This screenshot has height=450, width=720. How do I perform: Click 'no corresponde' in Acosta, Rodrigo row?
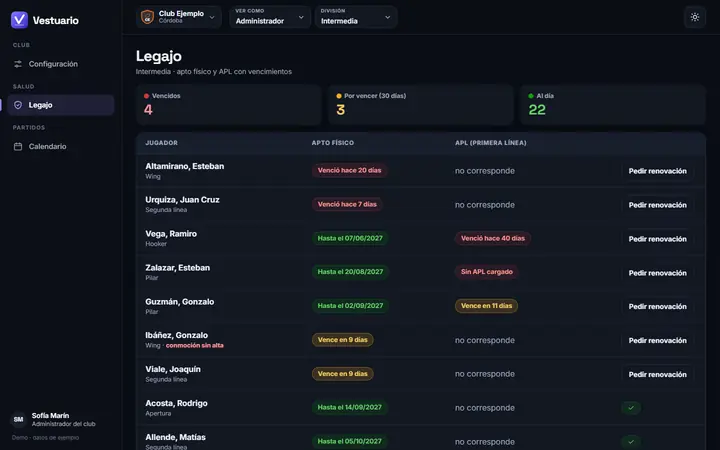[485, 408]
